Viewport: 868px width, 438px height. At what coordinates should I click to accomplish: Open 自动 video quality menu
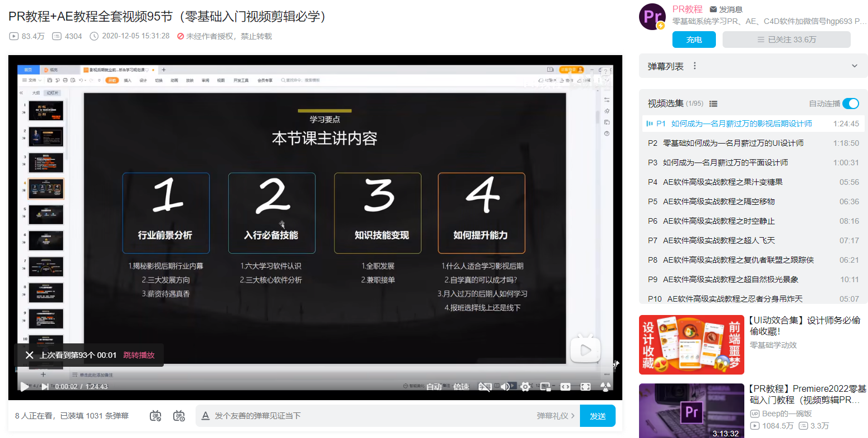click(434, 387)
